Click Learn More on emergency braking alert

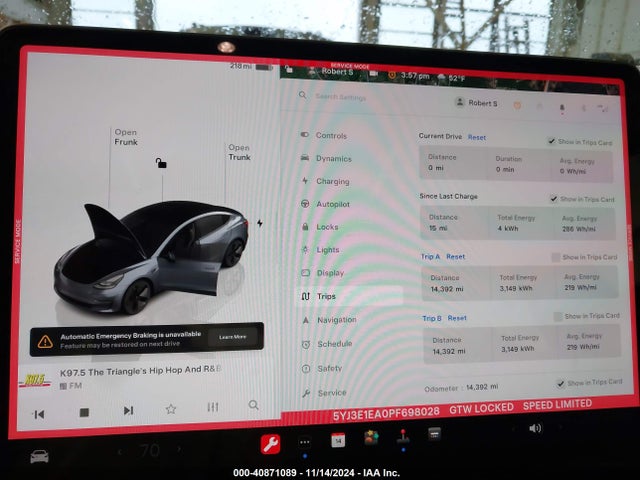pos(232,337)
